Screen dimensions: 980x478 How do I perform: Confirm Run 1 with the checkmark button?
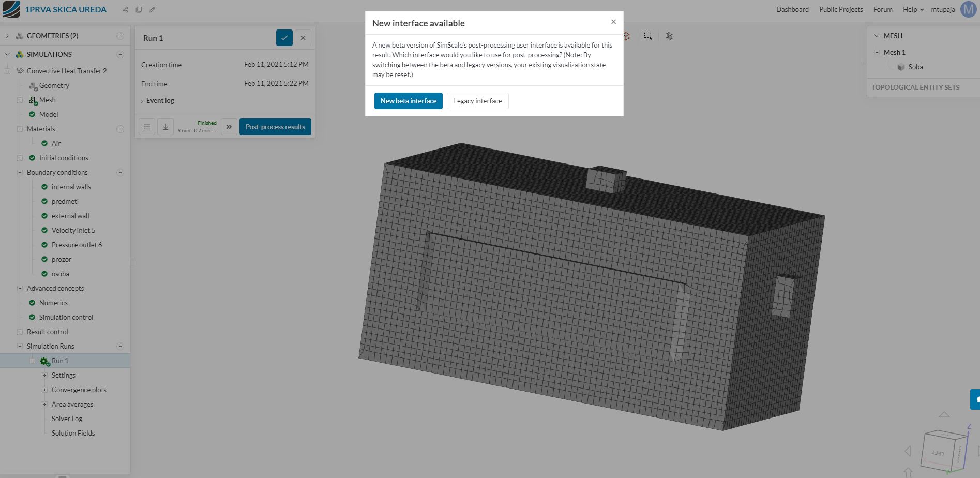[284, 37]
